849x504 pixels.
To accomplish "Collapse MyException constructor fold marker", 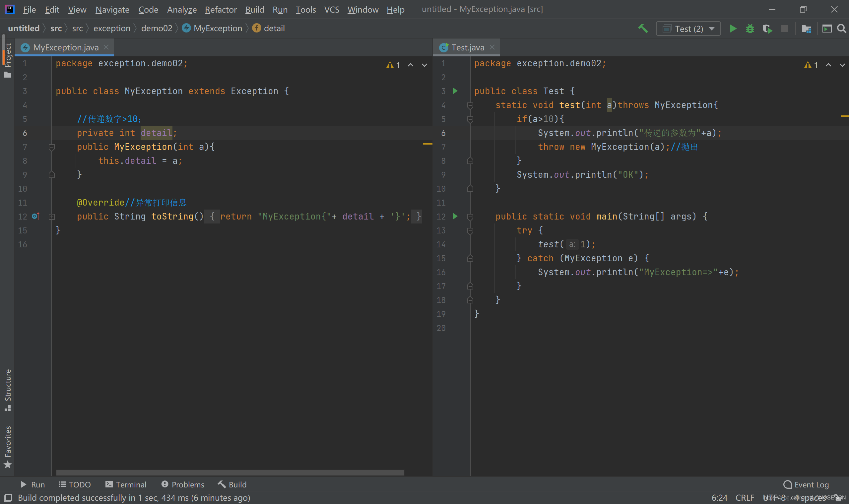I will [52, 147].
